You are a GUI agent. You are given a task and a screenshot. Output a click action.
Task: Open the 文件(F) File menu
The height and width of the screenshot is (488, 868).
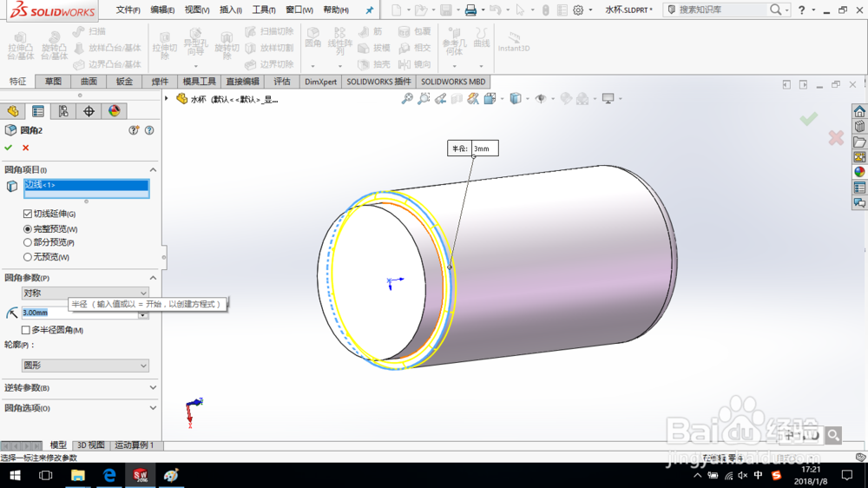click(x=128, y=10)
